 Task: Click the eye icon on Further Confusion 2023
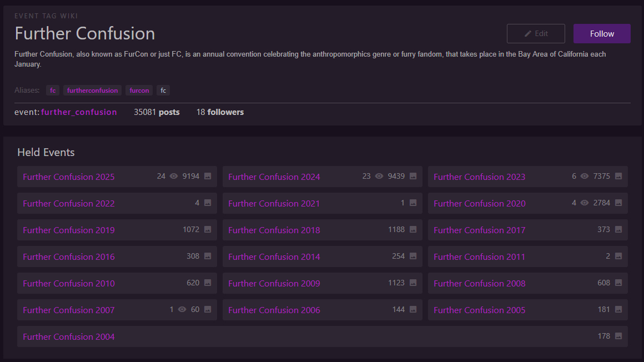pos(585,176)
